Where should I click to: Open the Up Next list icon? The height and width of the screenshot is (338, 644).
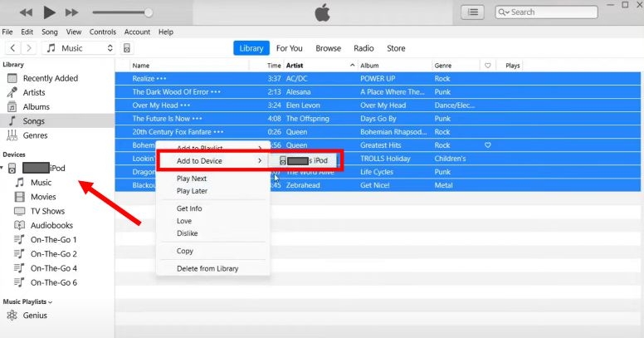tap(473, 12)
